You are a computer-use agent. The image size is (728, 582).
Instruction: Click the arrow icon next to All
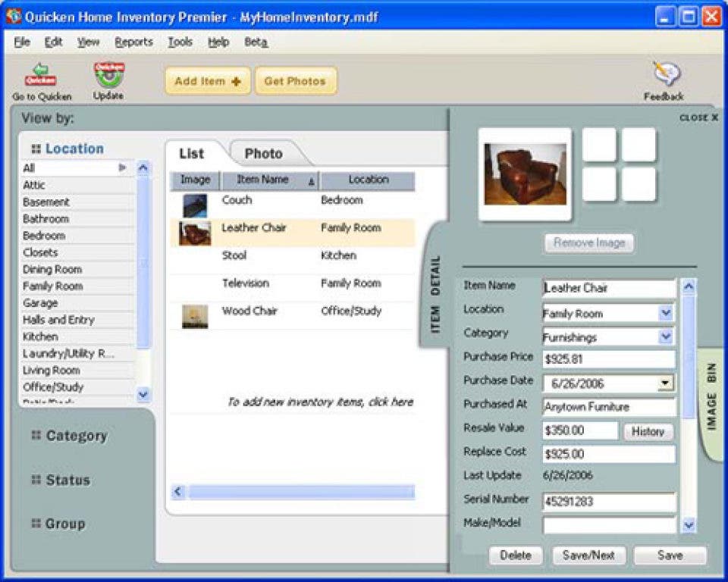pyautogui.click(x=123, y=167)
